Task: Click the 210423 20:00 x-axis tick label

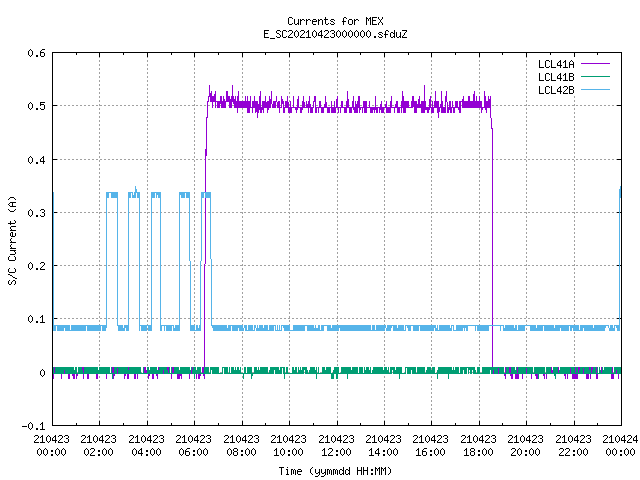Action: [525, 445]
